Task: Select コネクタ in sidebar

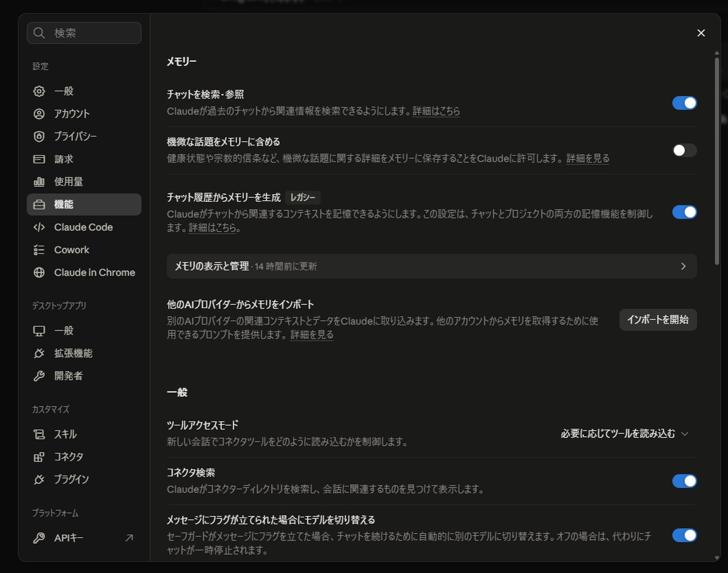Action: point(84,457)
